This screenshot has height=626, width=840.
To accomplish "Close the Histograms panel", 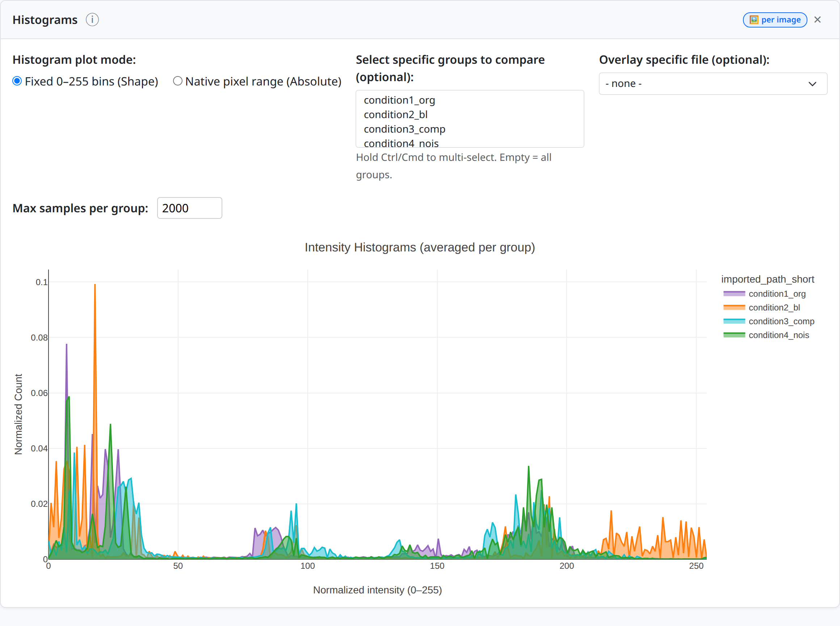I will [x=817, y=20].
